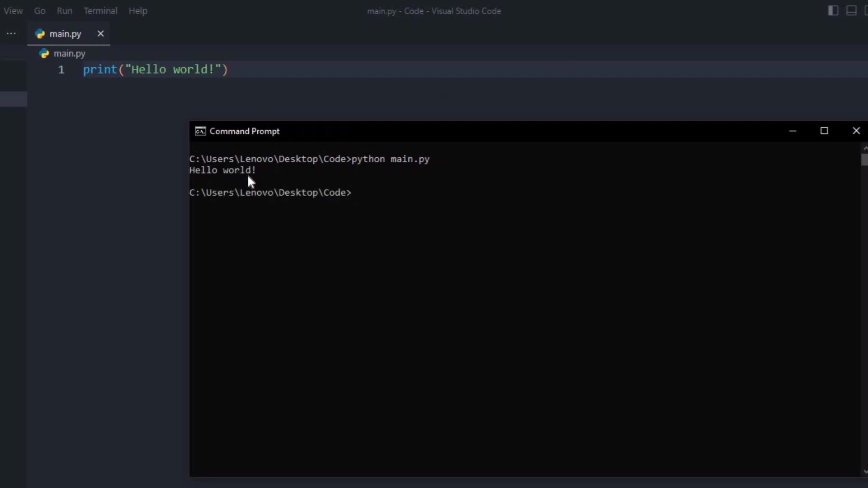
Task: Click the 'python main.py' command line
Action: pyautogui.click(x=309, y=159)
